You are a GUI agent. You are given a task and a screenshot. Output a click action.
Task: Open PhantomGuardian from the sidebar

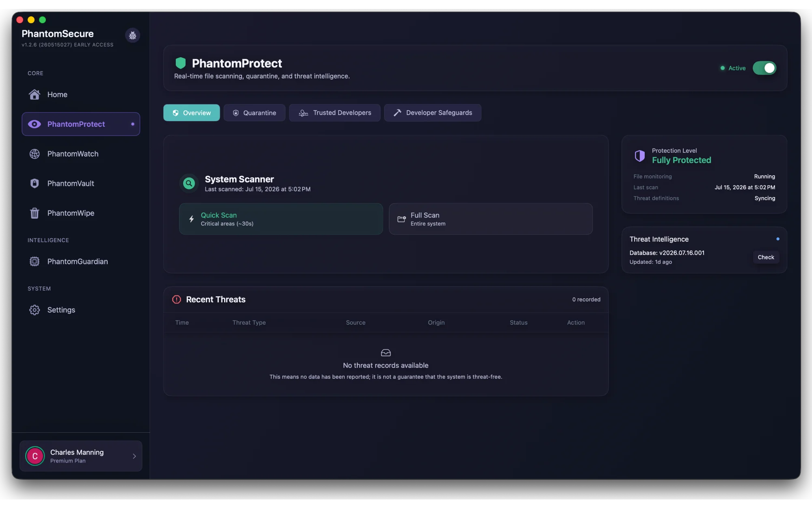pos(81,261)
